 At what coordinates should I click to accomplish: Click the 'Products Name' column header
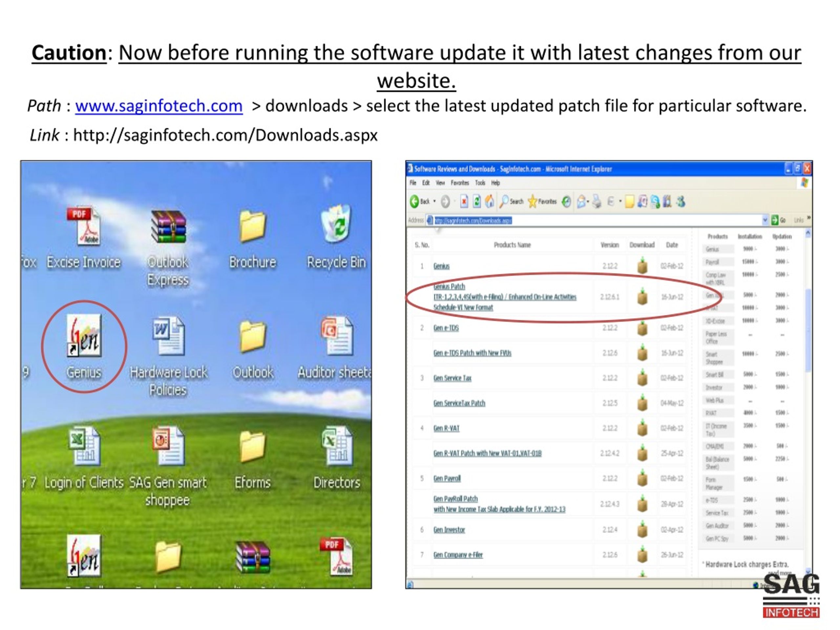(512, 245)
